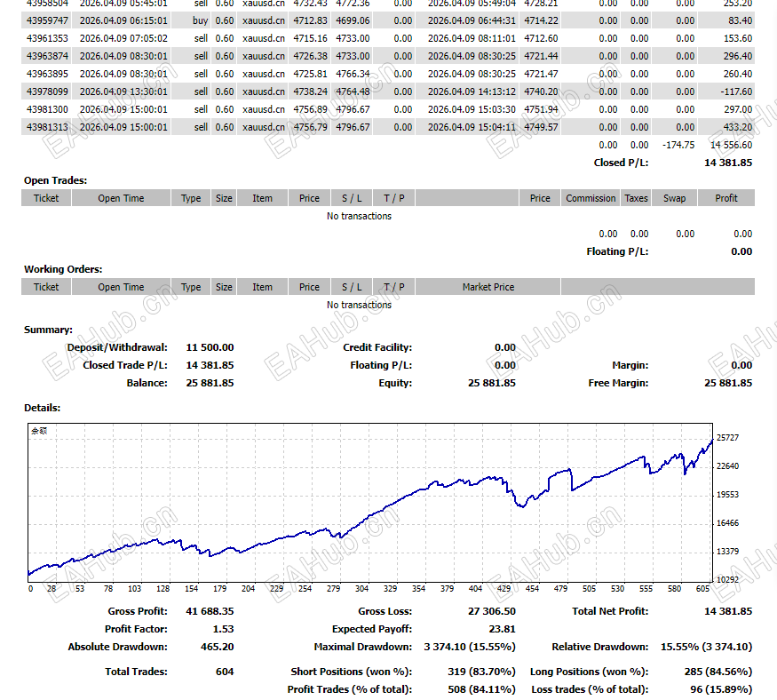Click the 'Credit Facility:' label
Image resolution: width=777 pixels, height=700 pixels.
377,347
